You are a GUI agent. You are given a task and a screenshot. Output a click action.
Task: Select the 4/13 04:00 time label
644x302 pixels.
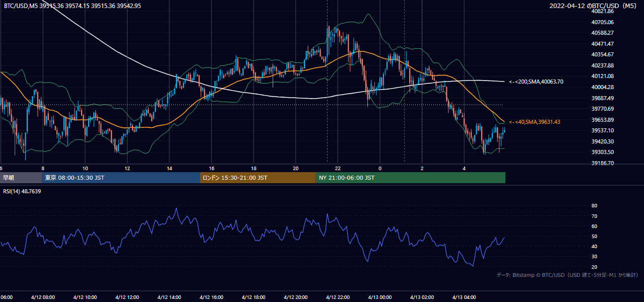click(464, 297)
